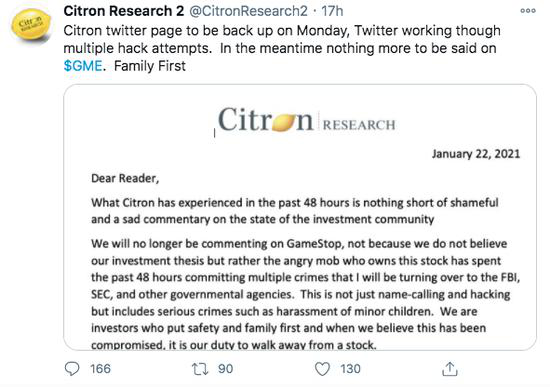Image resolution: width=550 pixels, height=387 pixels.
Task: Open the $GME cashtag link
Action: click(83, 66)
